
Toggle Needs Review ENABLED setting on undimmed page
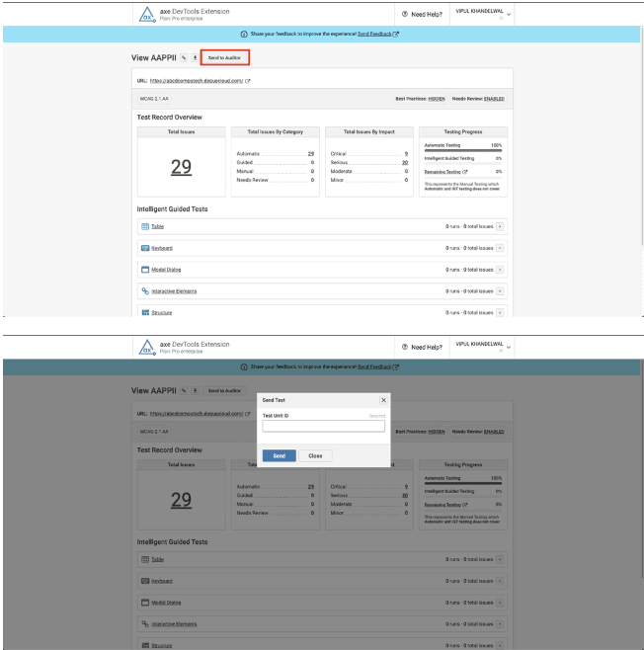[492, 100]
